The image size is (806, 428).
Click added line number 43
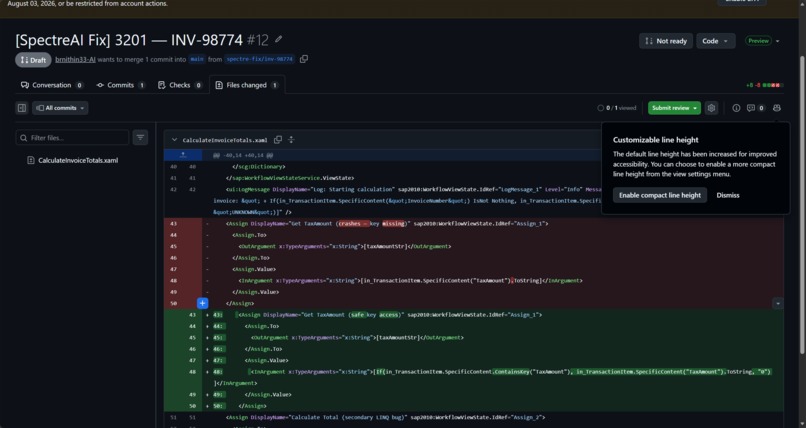point(192,315)
